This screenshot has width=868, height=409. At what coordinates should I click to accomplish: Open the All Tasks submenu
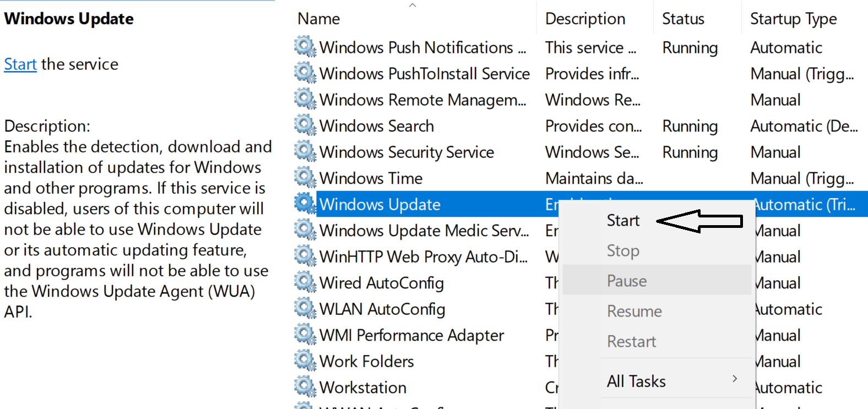tap(657, 381)
